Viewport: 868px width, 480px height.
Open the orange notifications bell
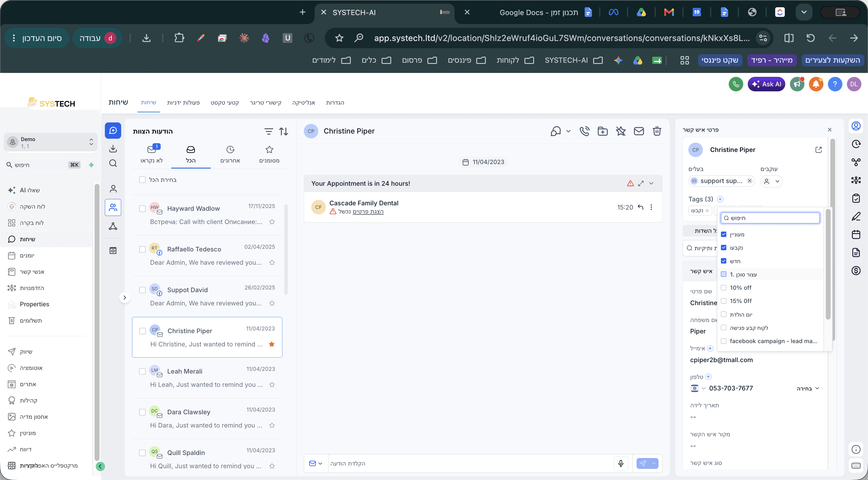(x=816, y=84)
